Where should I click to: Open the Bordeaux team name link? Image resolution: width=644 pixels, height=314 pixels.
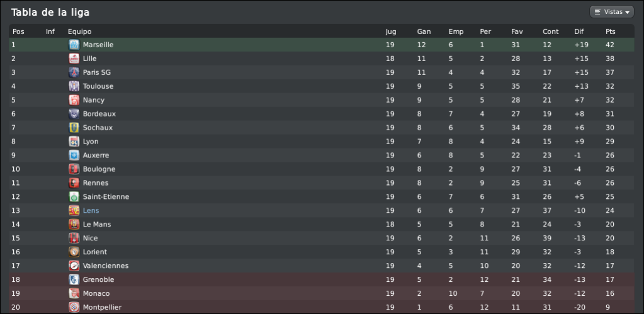pyautogui.click(x=99, y=114)
